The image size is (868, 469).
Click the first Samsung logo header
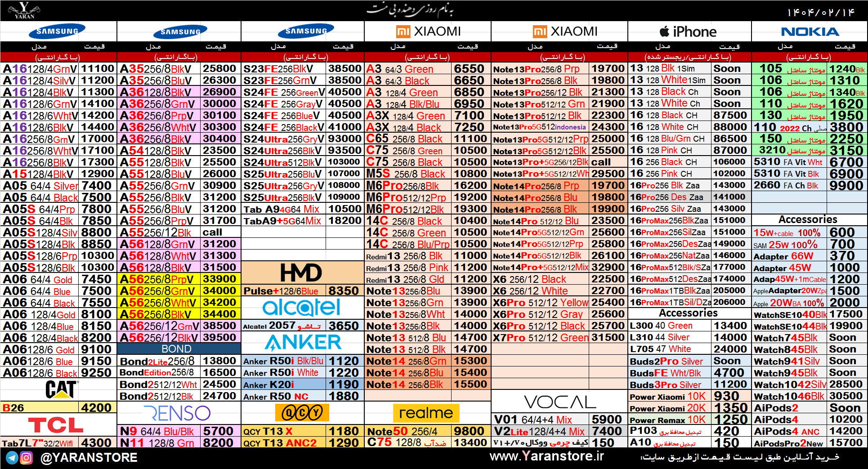coord(58,31)
